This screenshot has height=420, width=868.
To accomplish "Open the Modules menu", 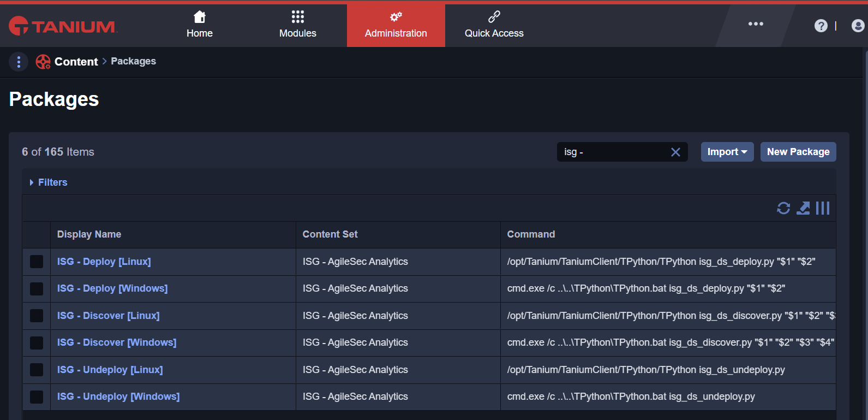I will (298, 26).
